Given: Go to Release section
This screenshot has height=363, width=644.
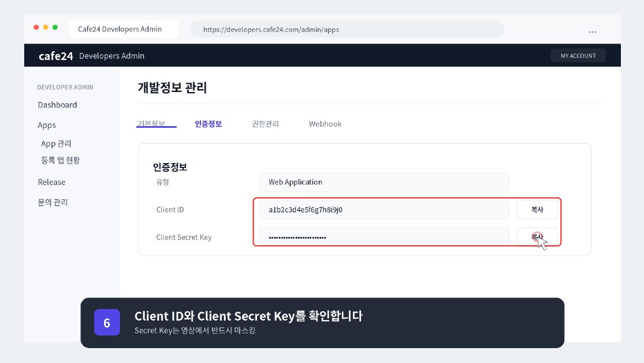Looking at the screenshot, I should tap(52, 182).
